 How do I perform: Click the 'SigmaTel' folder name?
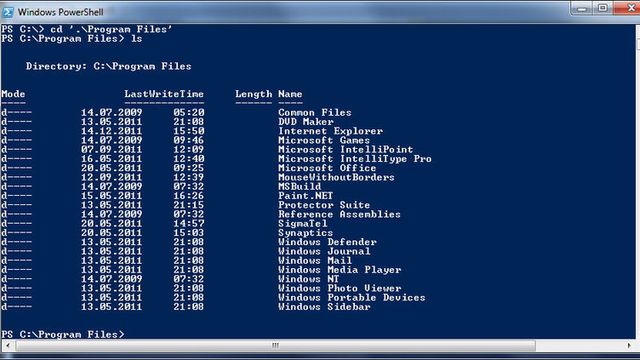point(303,224)
